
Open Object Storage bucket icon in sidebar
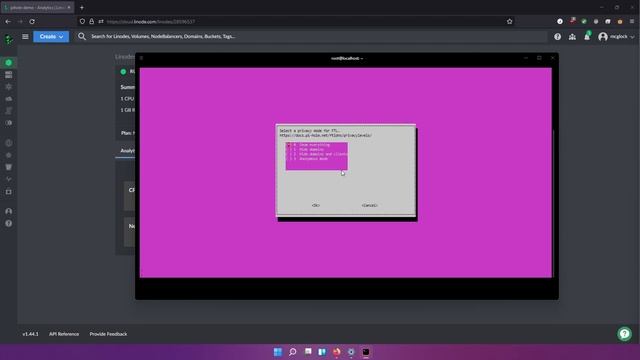point(9,167)
